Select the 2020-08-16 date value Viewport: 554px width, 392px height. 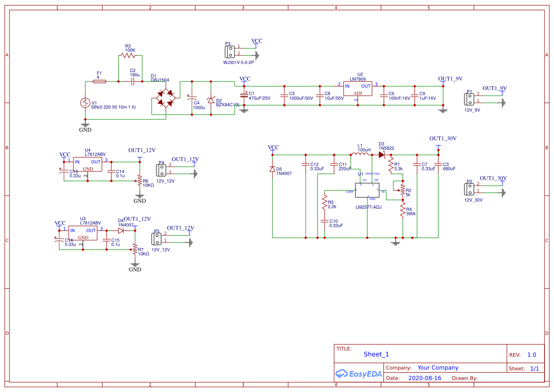click(x=424, y=378)
